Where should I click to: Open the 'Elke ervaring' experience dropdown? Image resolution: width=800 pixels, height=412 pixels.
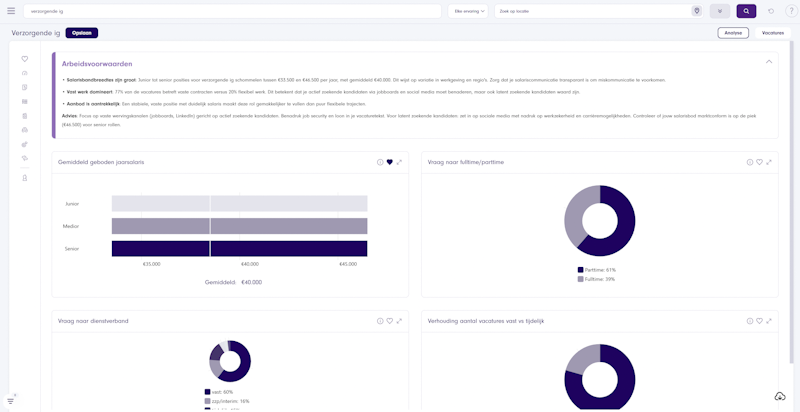click(x=468, y=11)
